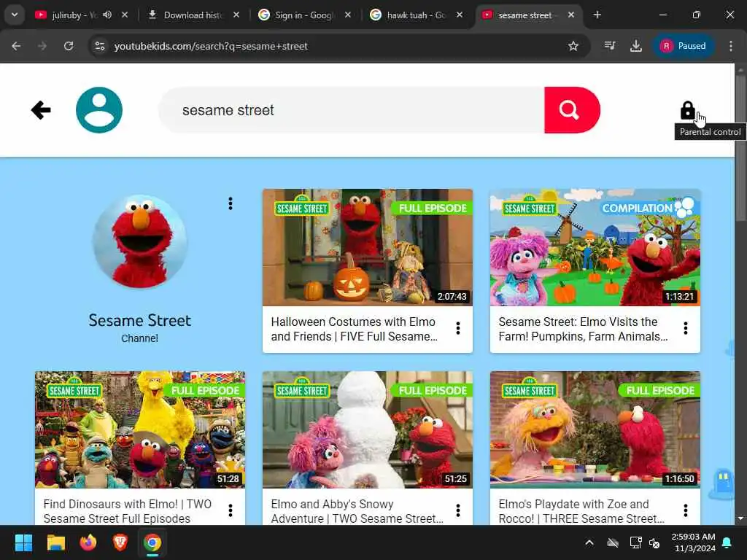Click the sesame street search field
Image resolution: width=747 pixels, height=560 pixels.
click(x=352, y=110)
